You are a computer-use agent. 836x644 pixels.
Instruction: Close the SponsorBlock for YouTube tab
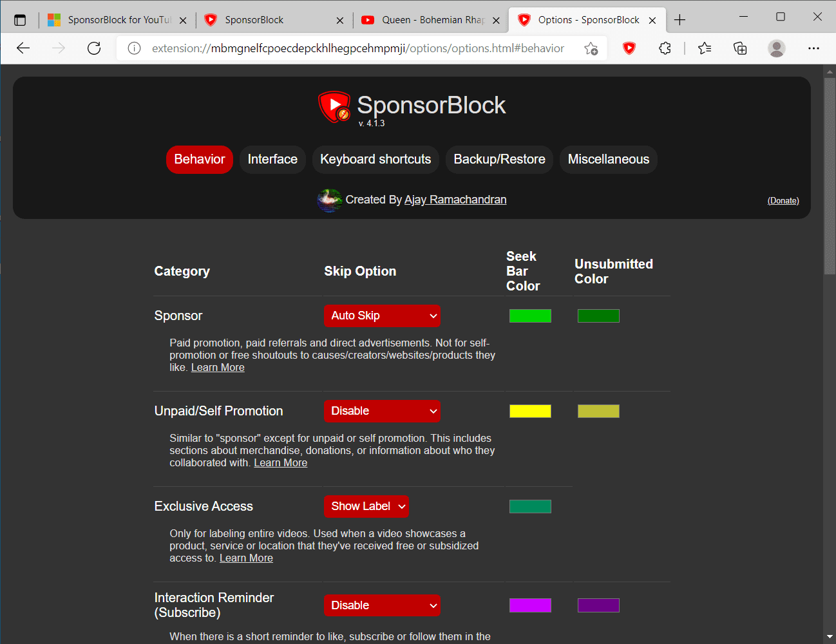183,21
